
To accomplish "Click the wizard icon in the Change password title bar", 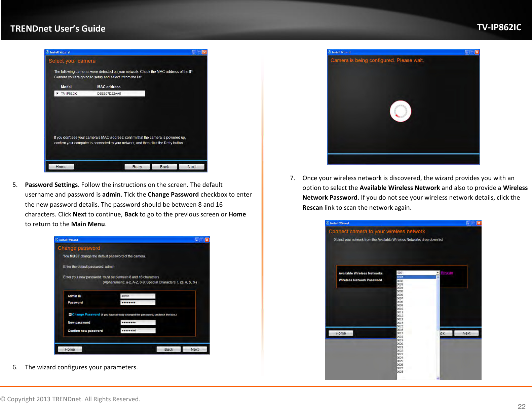I will 57,240.
